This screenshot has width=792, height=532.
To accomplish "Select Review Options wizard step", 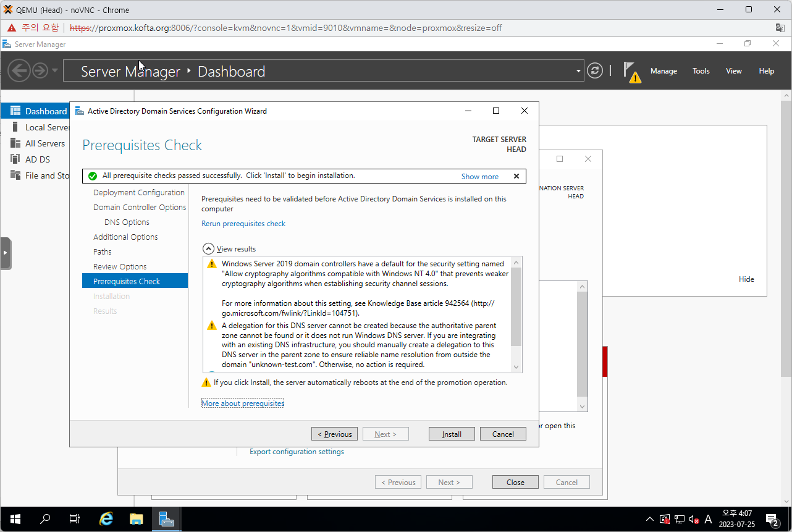I will click(x=120, y=266).
